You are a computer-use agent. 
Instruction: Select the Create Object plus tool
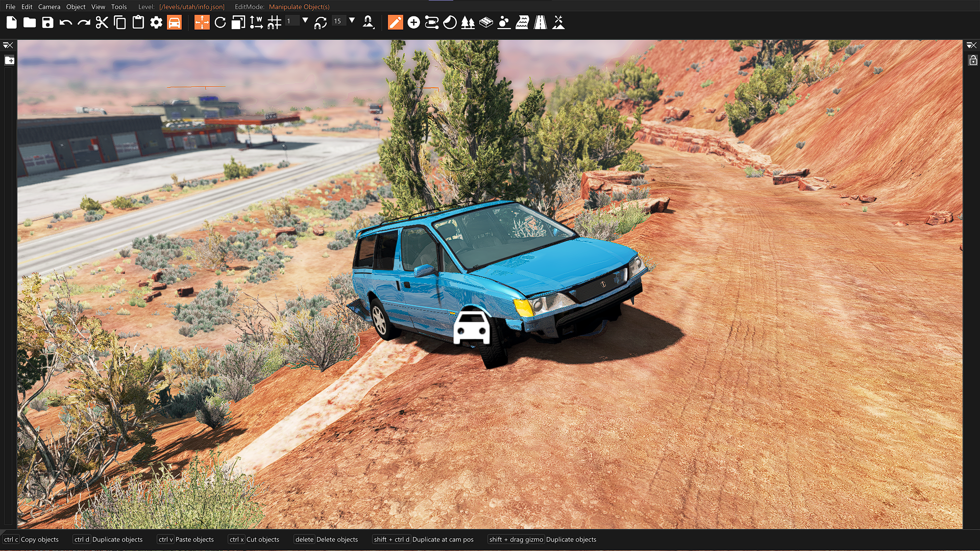coord(414,22)
